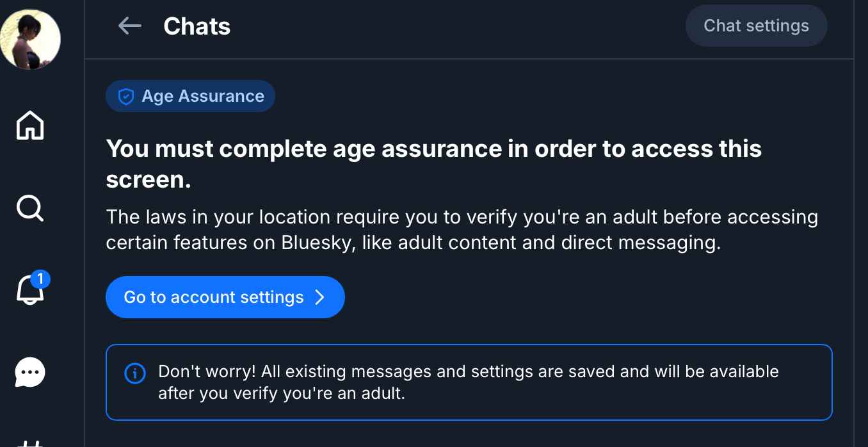This screenshot has width=868, height=447.
Task: Click the Age Assurance badge label
Action: point(202,97)
